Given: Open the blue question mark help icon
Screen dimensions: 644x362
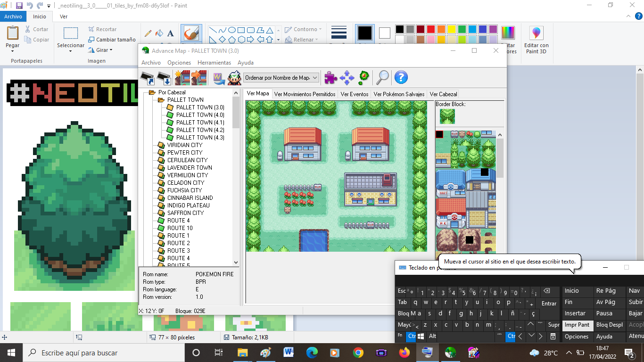Looking at the screenshot, I should point(401,77).
